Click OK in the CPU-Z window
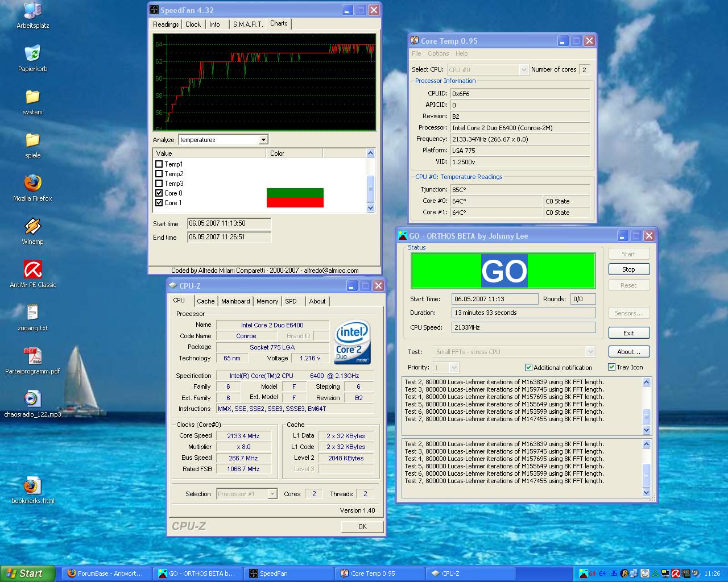Viewport: 728px width, 582px height. 362,527
